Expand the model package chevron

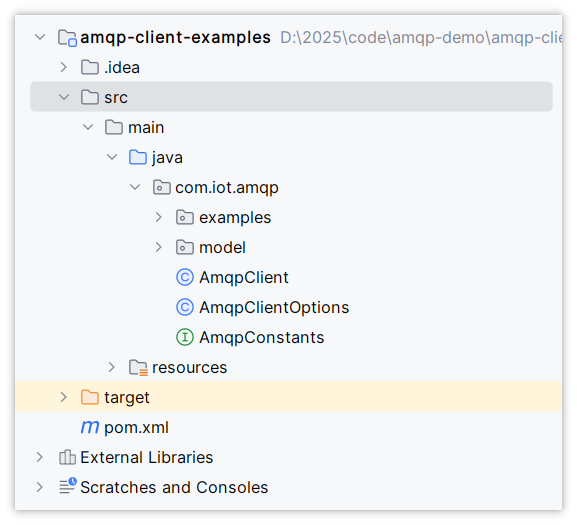(159, 247)
